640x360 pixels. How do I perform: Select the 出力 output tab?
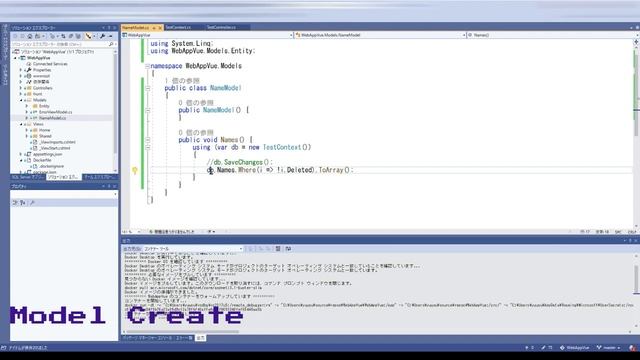click(200, 338)
